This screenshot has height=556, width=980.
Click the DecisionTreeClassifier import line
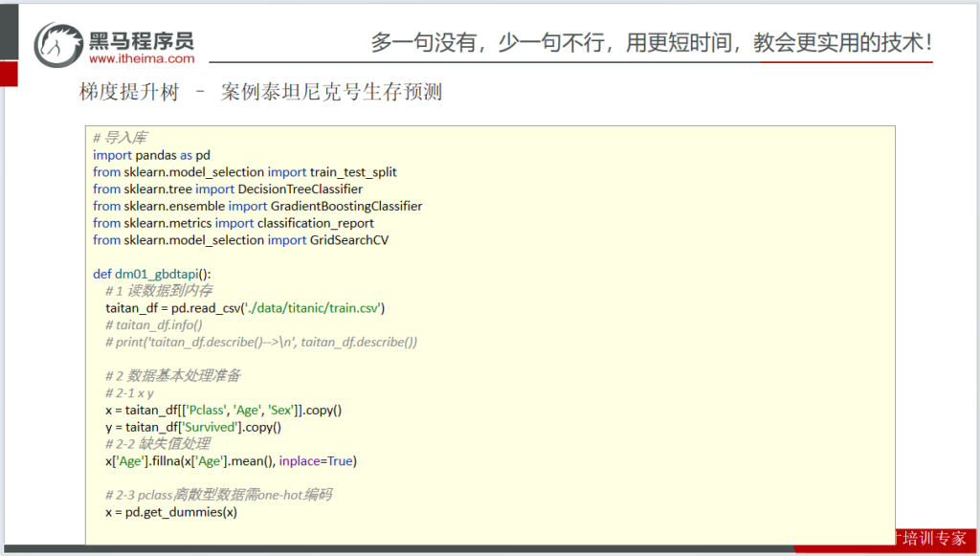[228, 189]
